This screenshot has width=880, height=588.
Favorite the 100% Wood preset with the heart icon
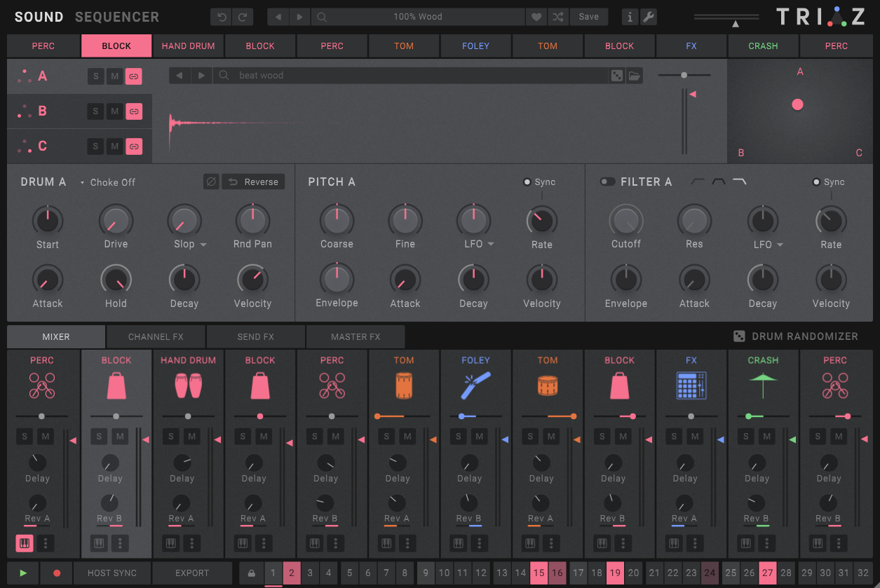pos(536,16)
